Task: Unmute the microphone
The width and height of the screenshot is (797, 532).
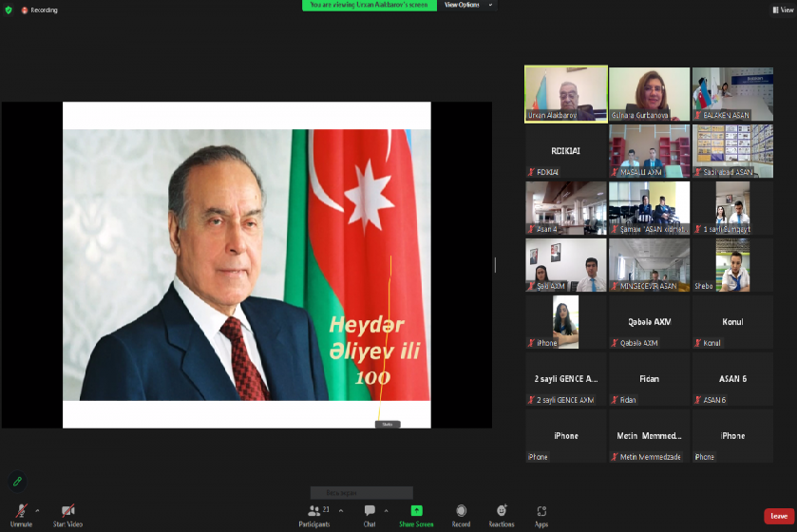Action: click(x=21, y=513)
